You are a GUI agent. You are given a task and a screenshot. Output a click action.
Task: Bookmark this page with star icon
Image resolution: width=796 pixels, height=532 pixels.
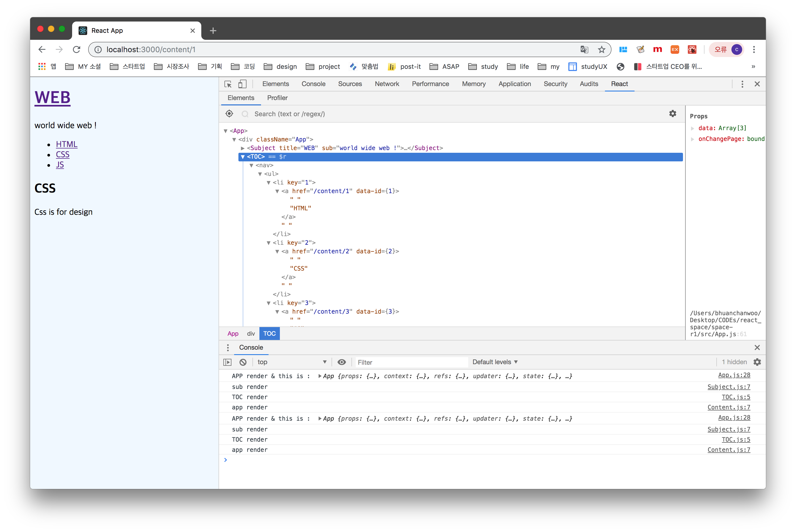pos(601,49)
